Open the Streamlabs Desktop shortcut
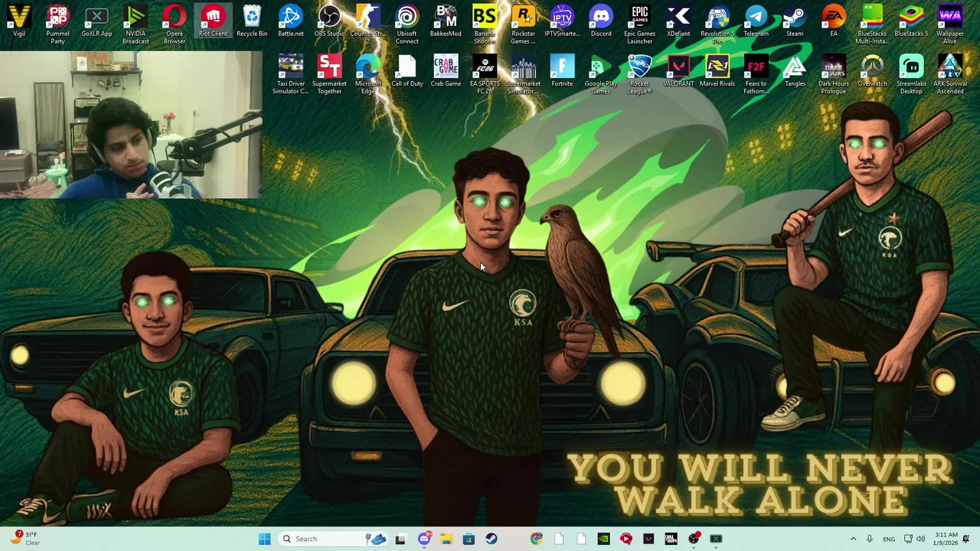The image size is (980, 551). click(911, 75)
